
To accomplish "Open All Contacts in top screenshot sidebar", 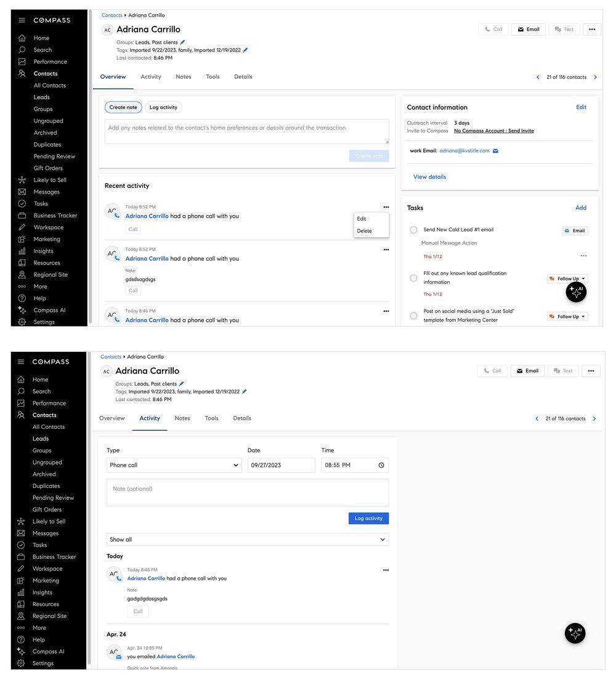I will coord(50,86).
